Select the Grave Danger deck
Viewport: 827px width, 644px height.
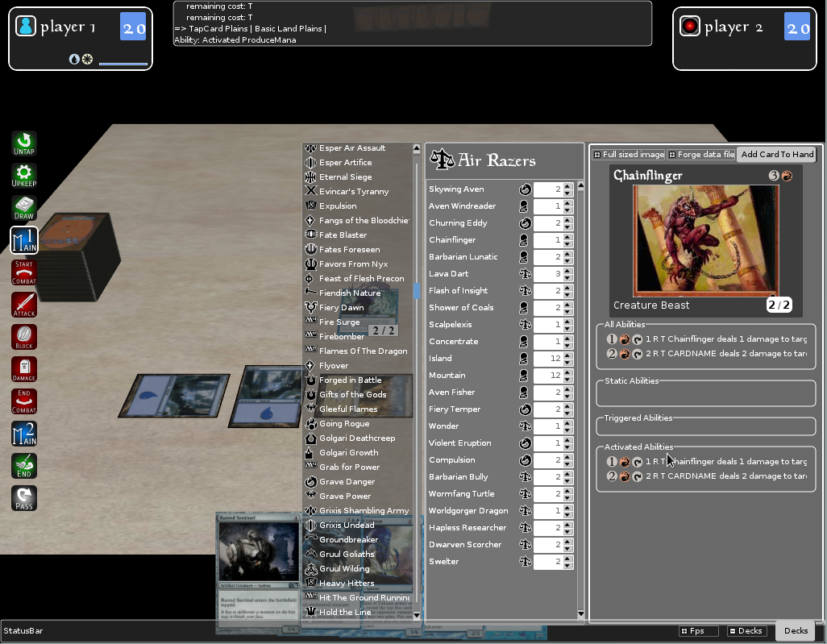coord(347,481)
